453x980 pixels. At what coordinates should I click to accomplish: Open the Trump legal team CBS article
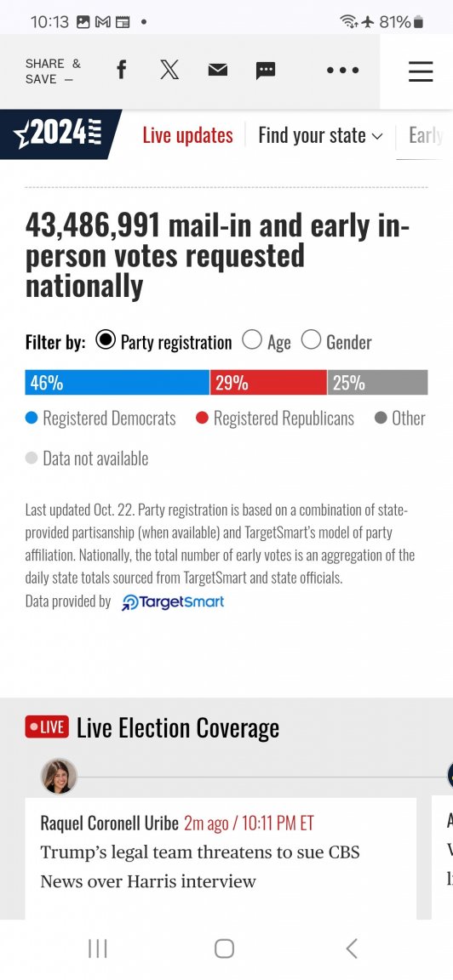click(x=200, y=866)
